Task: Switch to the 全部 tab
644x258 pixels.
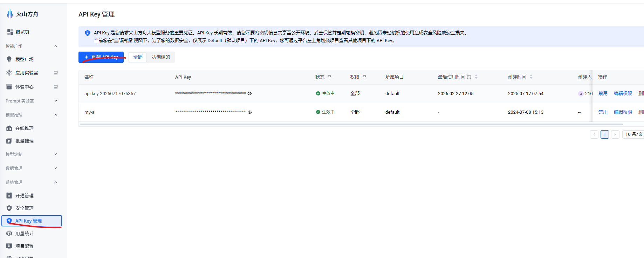Action: (138, 57)
